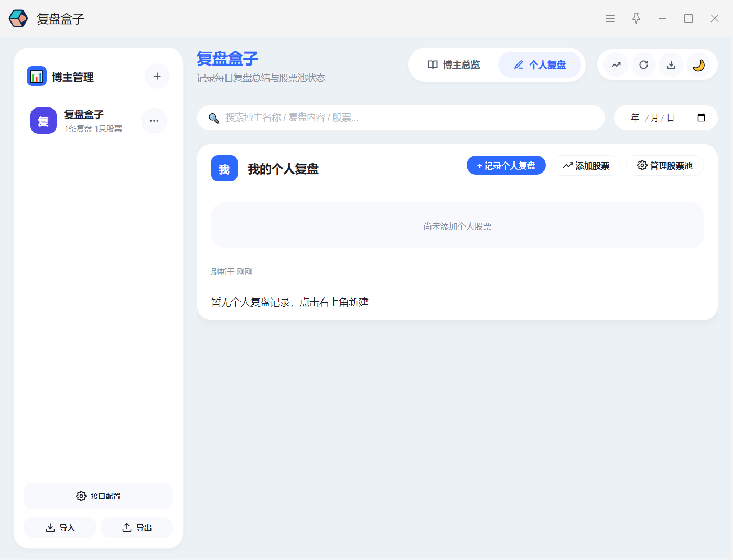
Task: Click the 导出 export button
Action: coord(137,527)
